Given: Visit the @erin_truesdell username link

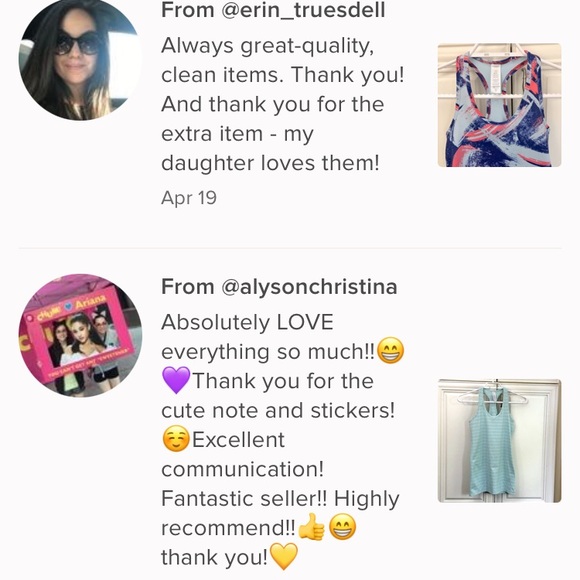Looking at the screenshot, I should coord(303,10).
